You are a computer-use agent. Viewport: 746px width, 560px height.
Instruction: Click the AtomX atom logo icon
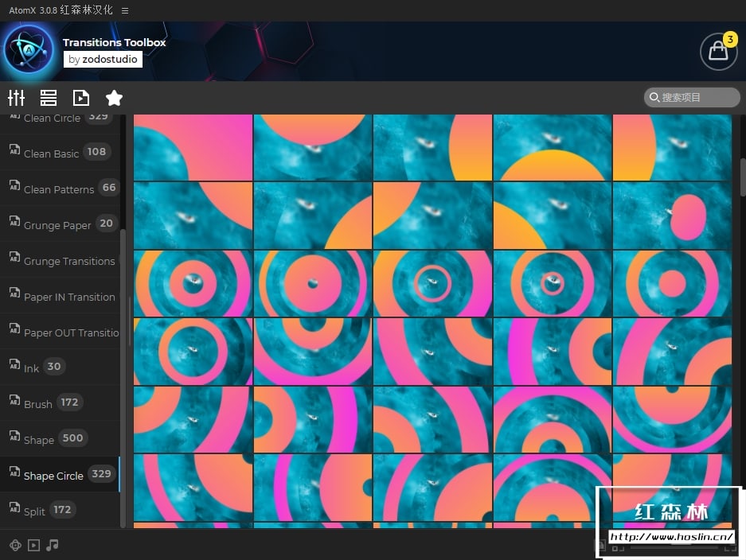[x=29, y=49]
